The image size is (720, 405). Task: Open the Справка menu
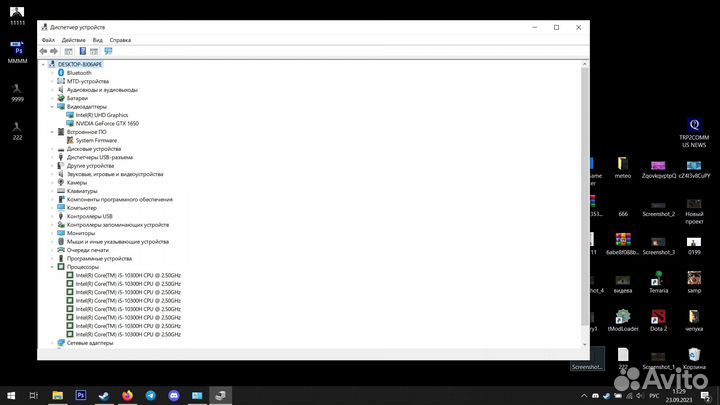tap(120, 40)
